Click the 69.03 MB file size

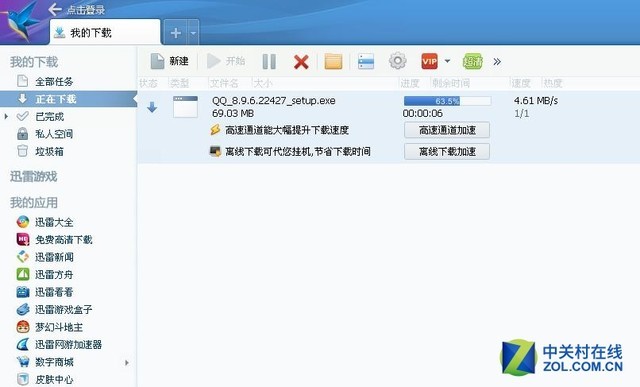point(233,113)
